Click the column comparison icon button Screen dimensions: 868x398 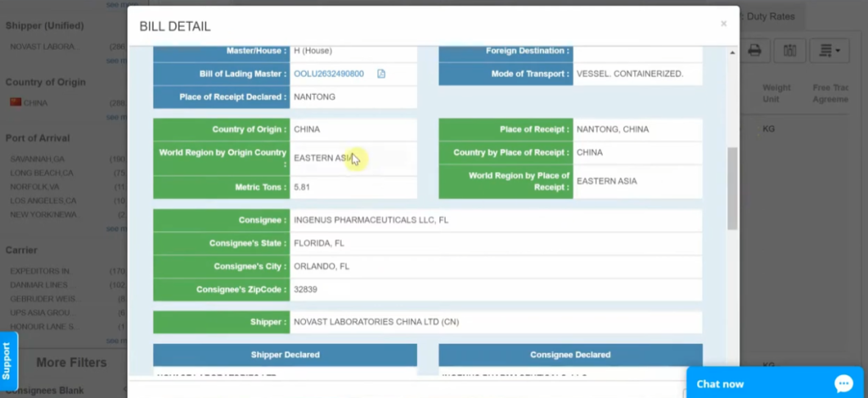pyautogui.click(x=789, y=51)
